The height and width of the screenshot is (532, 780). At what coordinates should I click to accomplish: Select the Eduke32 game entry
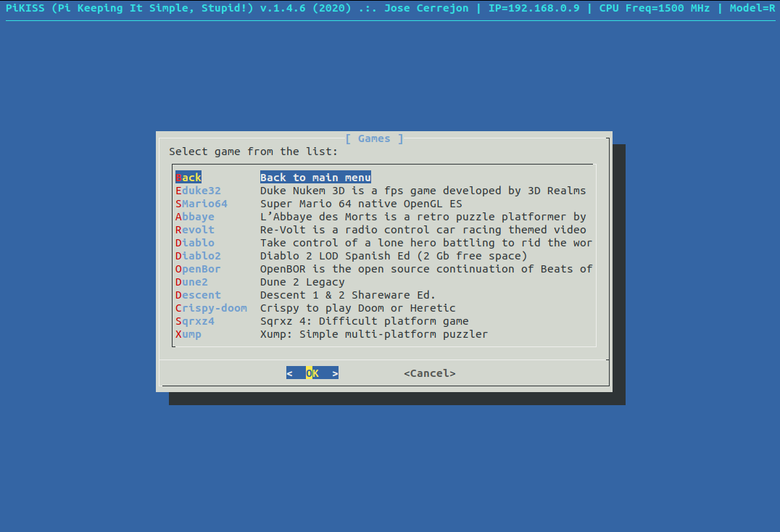pyautogui.click(x=198, y=191)
